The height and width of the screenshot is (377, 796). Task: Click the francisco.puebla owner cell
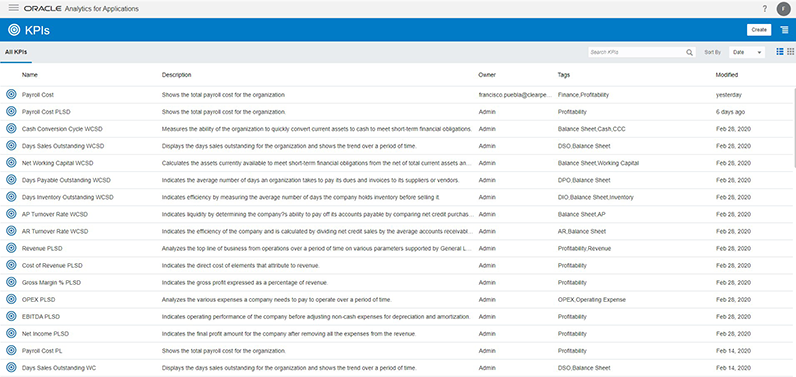[514, 95]
